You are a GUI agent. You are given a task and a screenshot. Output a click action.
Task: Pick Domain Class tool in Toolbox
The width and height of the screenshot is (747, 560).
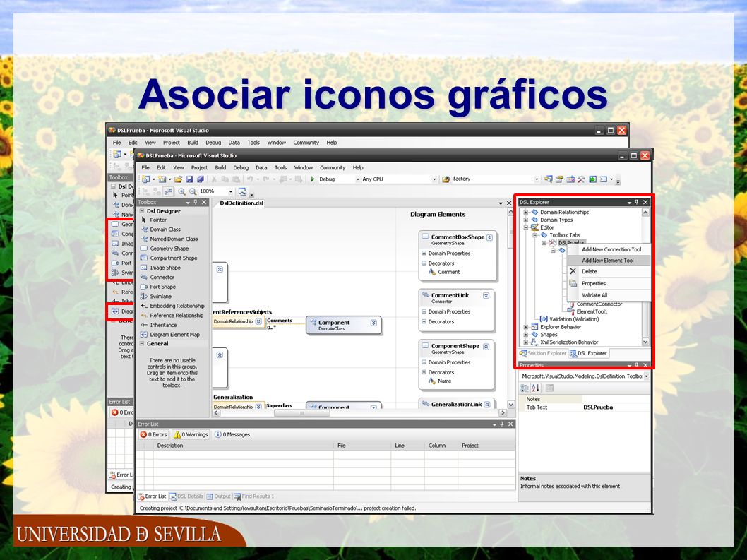165,230
